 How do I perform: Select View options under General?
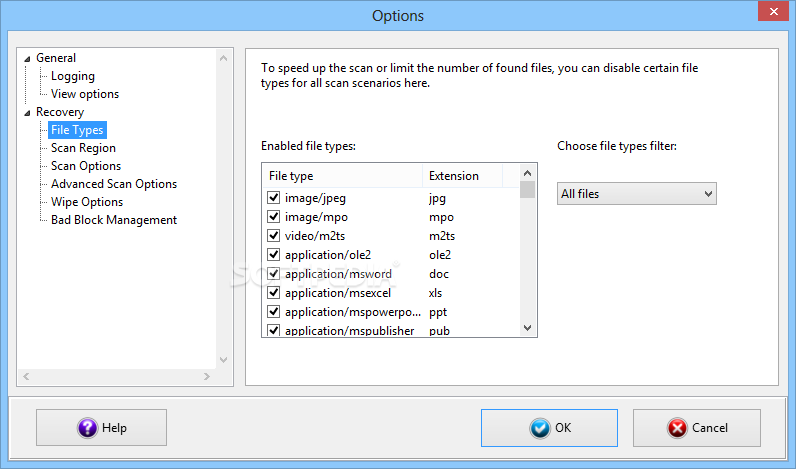click(x=85, y=94)
